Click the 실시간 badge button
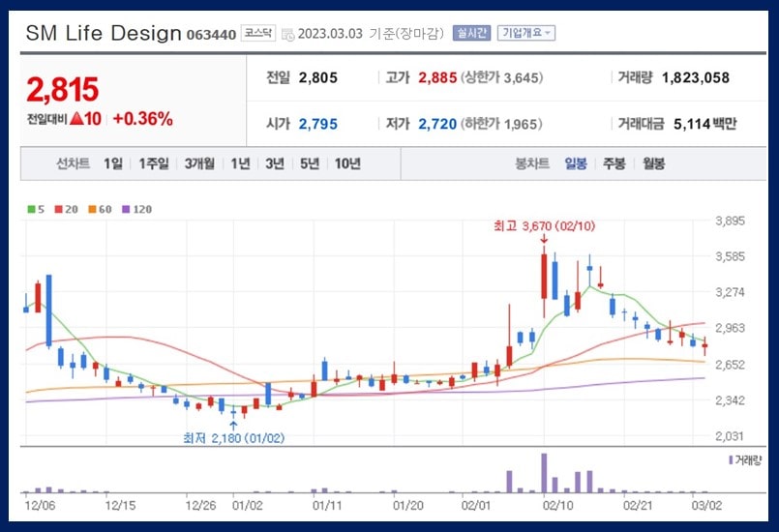This screenshot has width=779, height=532. pos(471,33)
